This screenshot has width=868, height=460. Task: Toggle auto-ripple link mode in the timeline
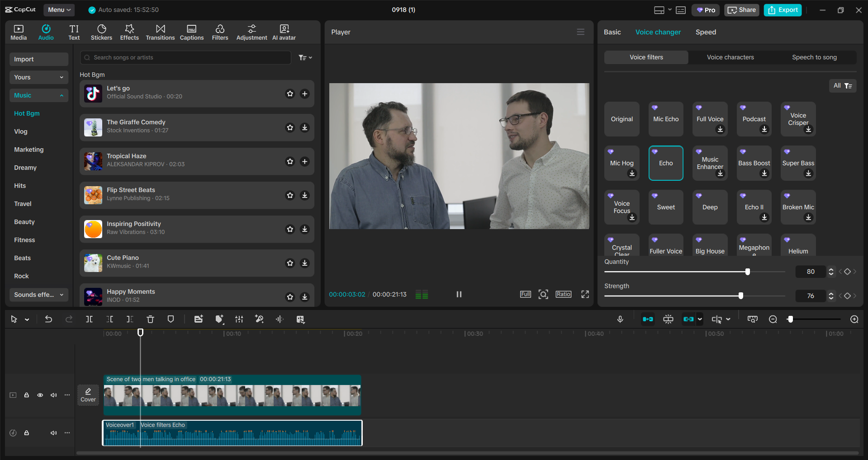coord(648,319)
